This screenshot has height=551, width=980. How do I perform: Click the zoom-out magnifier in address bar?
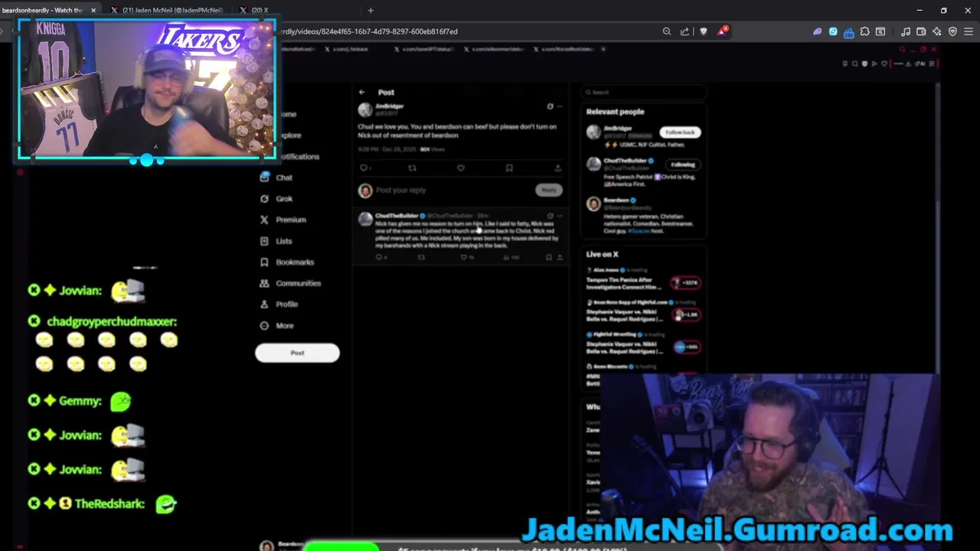[x=667, y=31]
